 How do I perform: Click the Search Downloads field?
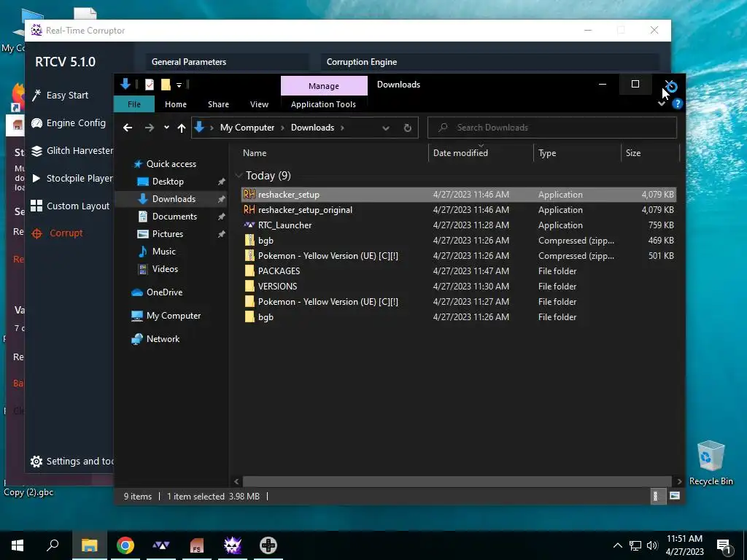click(x=552, y=128)
